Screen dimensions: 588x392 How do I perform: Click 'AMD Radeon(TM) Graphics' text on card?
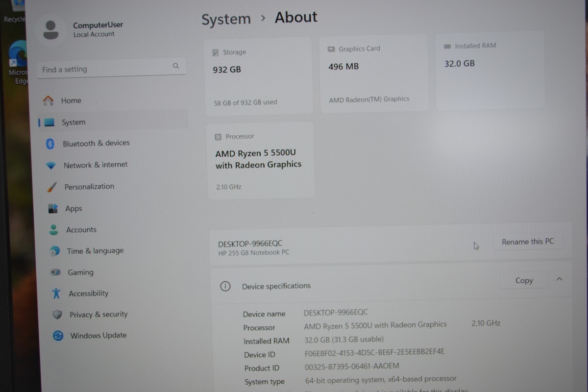coord(369,99)
